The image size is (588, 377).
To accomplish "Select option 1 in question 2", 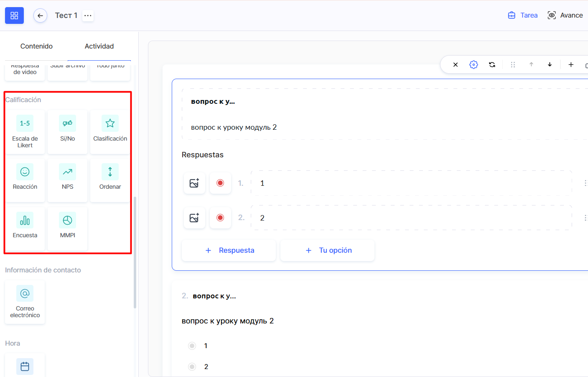I will (x=192, y=346).
